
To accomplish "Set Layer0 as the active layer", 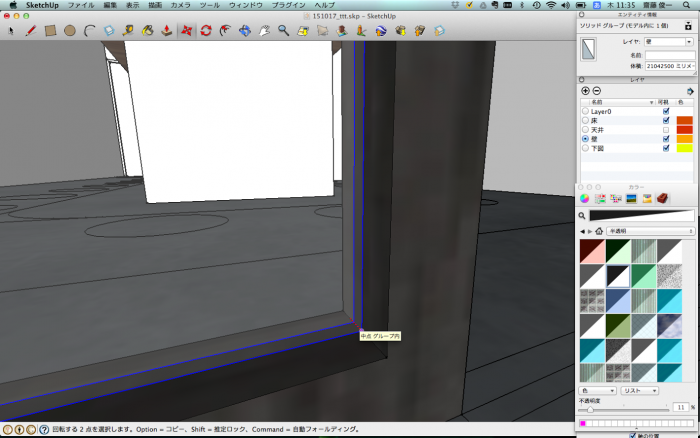I will click(x=585, y=111).
